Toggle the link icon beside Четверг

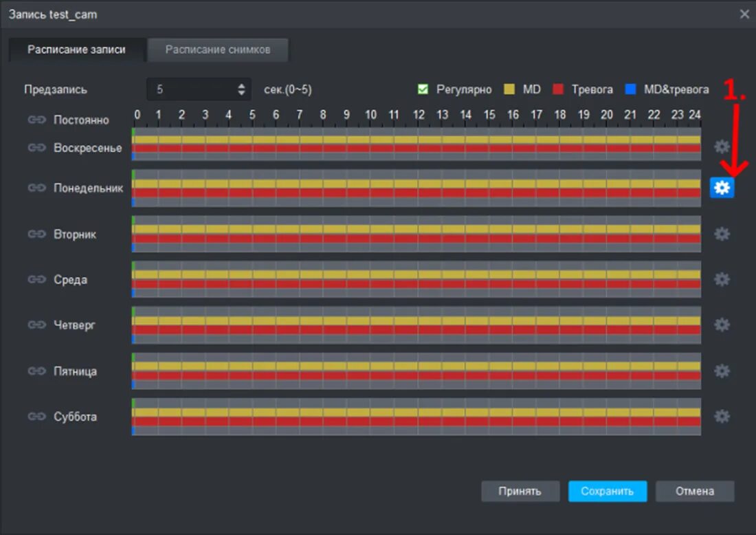tap(36, 325)
